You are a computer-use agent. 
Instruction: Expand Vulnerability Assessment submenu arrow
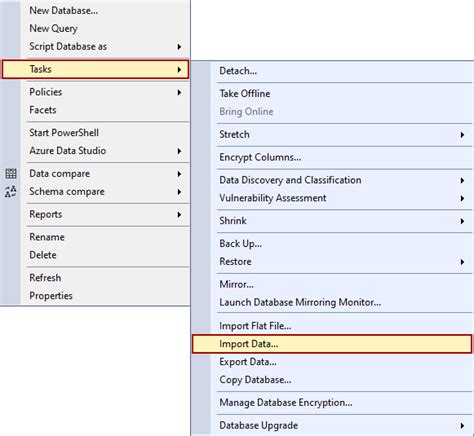point(462,198)
